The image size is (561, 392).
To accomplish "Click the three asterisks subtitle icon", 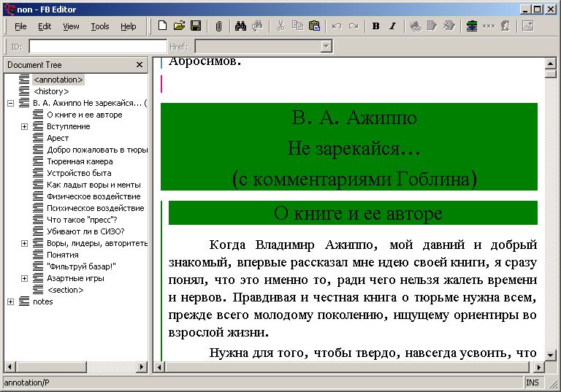I will 489,26.
